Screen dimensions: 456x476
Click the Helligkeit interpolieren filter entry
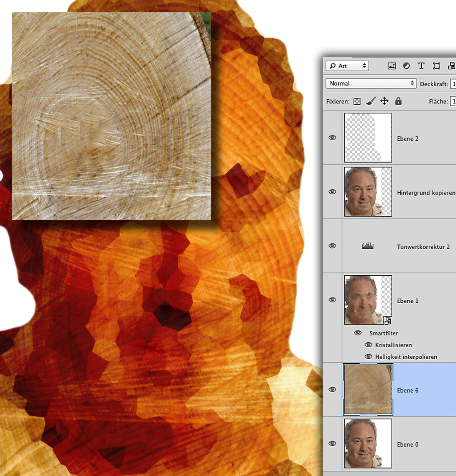coord(406,357)
